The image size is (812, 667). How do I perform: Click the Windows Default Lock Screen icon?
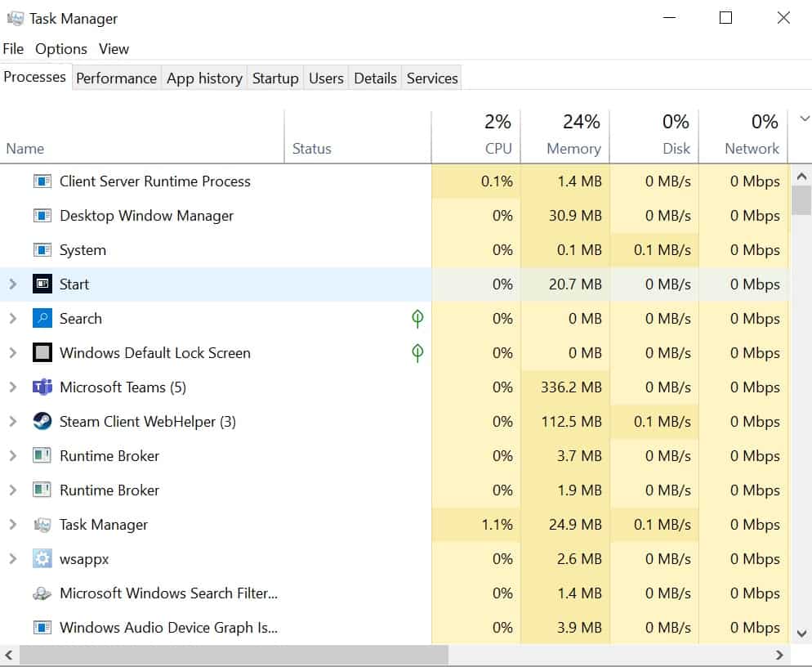(42, 353)
